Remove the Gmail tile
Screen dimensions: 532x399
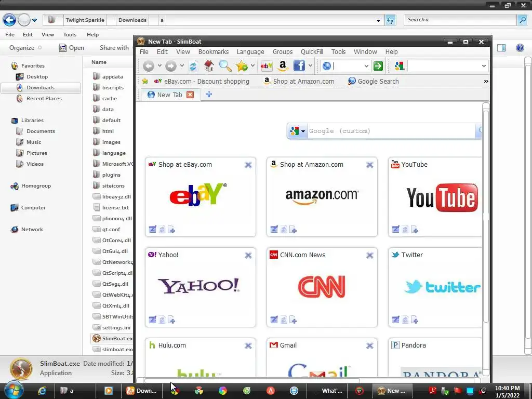pyautogui.click(x=370, y=345)
